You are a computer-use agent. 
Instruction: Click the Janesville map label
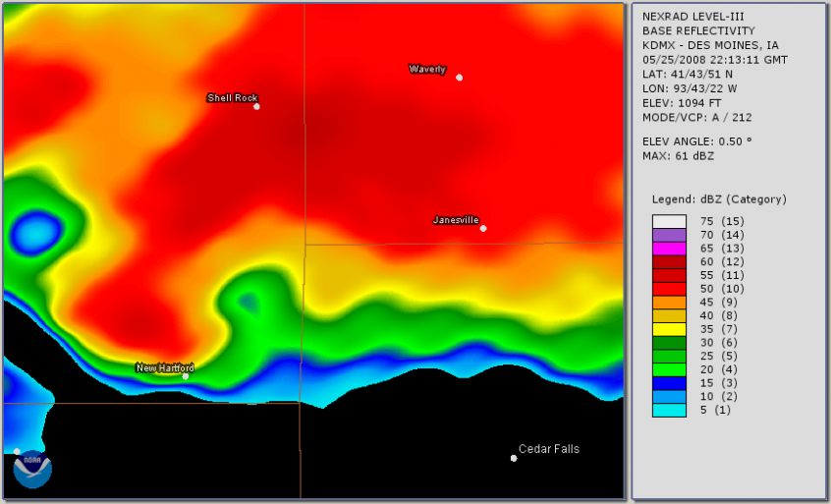coord(456,219)
